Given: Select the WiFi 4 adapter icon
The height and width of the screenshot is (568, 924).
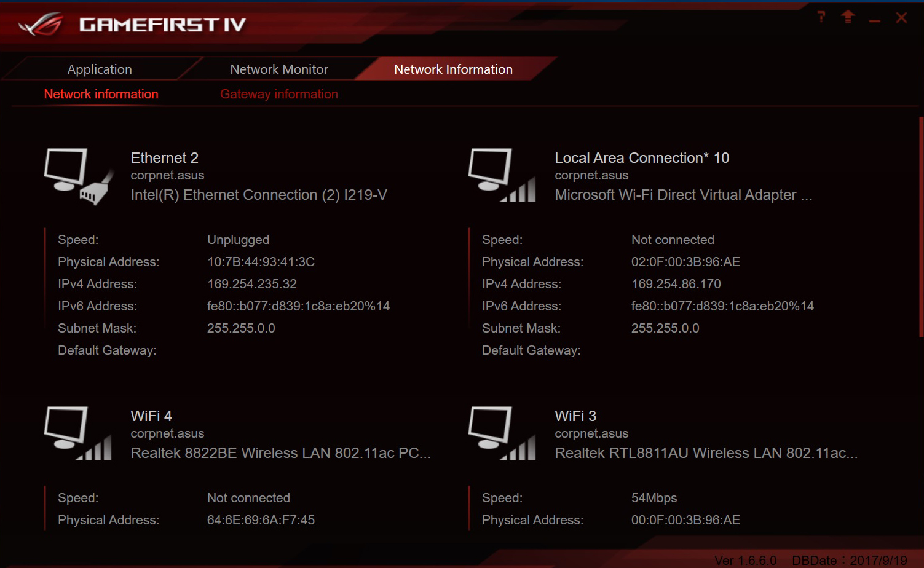Looking at the screenshot, I should pyautogui.click(x=78, y=434).
